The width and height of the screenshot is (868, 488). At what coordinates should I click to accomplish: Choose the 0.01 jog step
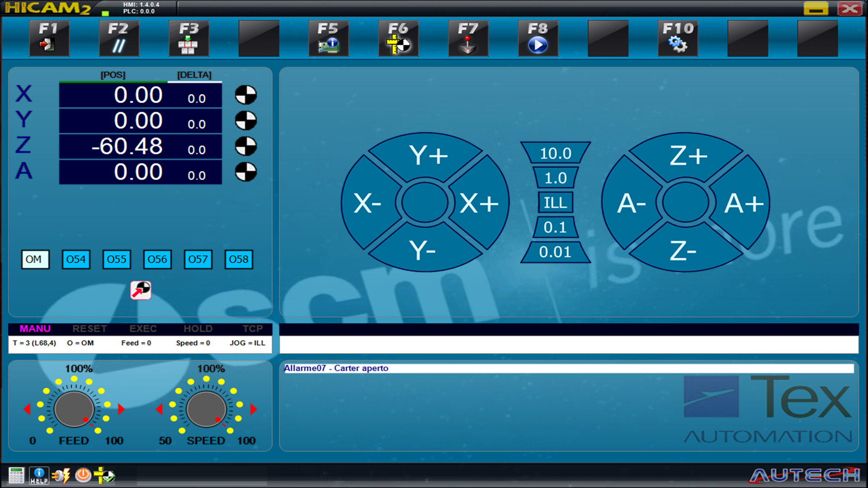point(556,252)
